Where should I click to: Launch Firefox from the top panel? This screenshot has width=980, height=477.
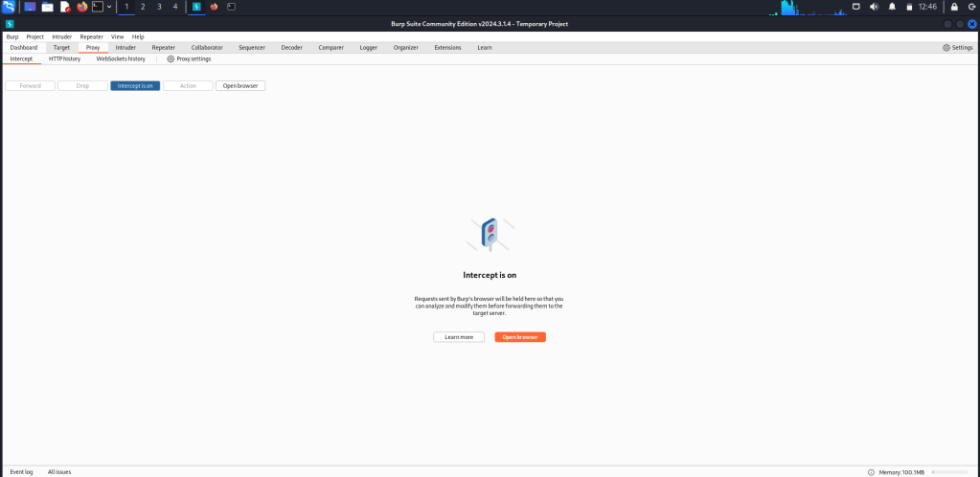(81, 7)
